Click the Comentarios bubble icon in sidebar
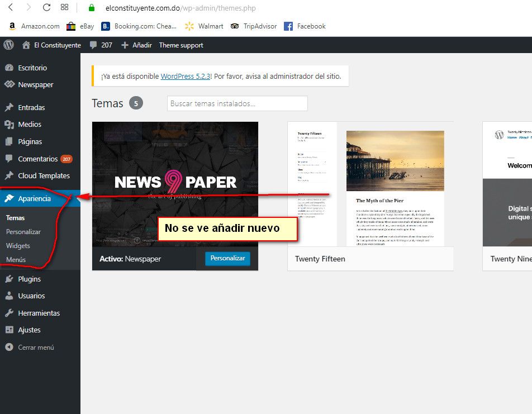Image resolution: width=532 pixels, height=414 pixels. (9, 159)
